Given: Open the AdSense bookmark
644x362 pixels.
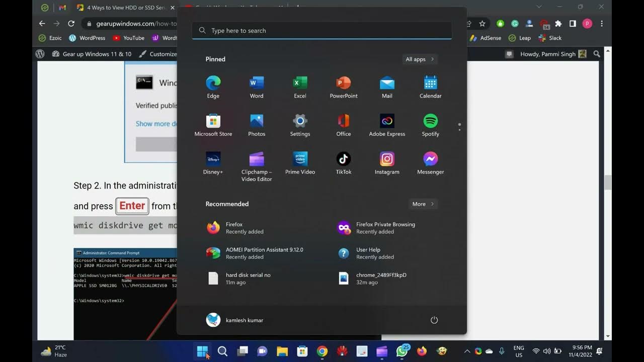Looking at the screenshot, I should click(x=485, y=38).
